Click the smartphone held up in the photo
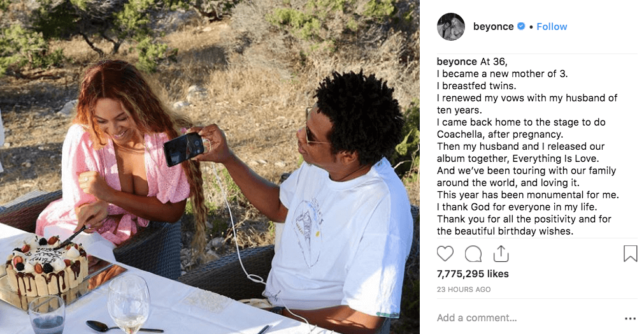 (x=183, y=149)
